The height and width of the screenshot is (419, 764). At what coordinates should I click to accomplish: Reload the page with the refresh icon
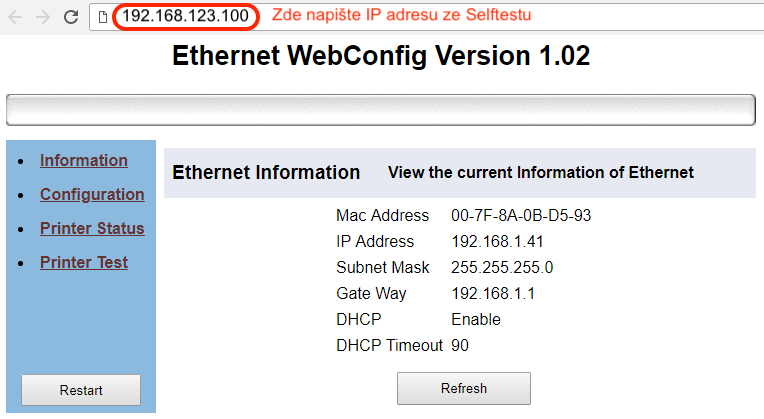(70, 17)
